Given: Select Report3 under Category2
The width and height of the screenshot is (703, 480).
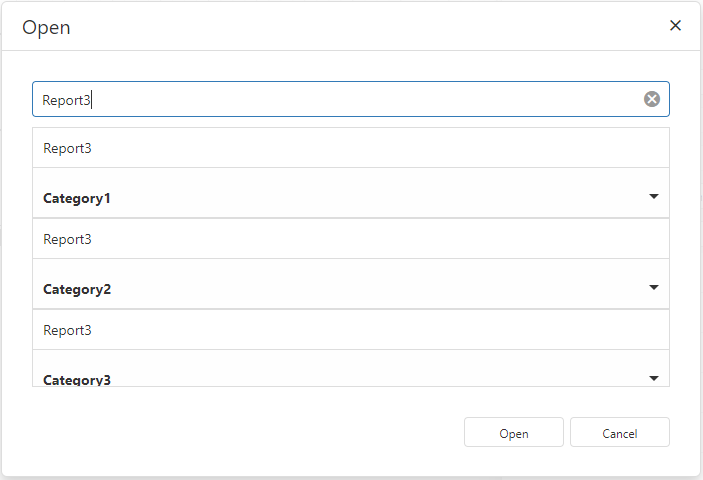Looking at the screenshot, I should click(351, 330).
